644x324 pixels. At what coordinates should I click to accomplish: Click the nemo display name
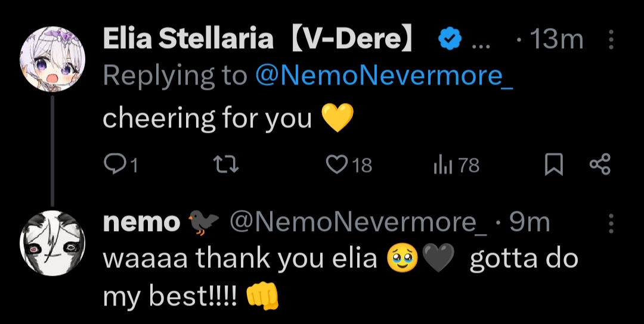[x=141, y=223]
